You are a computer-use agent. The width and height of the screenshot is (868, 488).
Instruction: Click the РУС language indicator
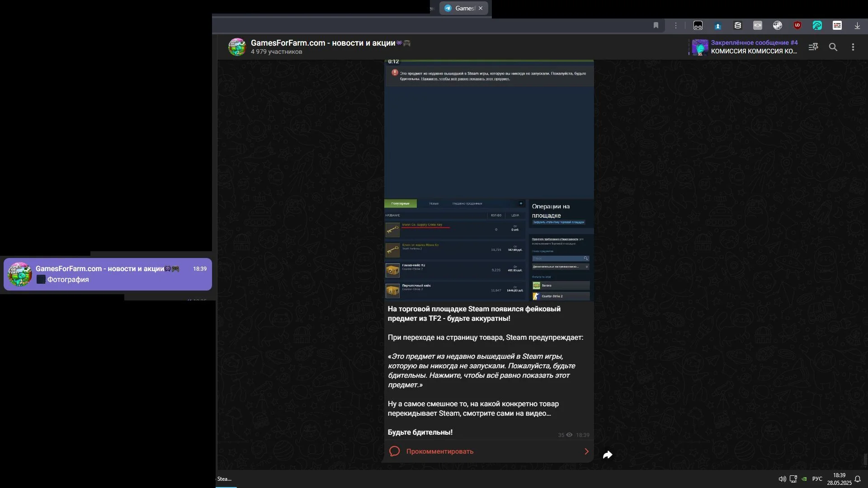[x=817, y=479]
